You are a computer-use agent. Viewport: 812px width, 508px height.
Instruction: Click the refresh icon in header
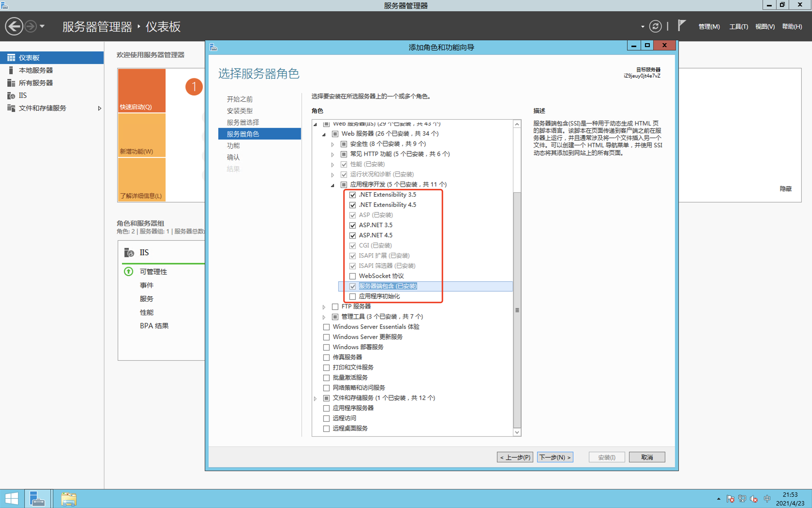[x=655, y=26]
